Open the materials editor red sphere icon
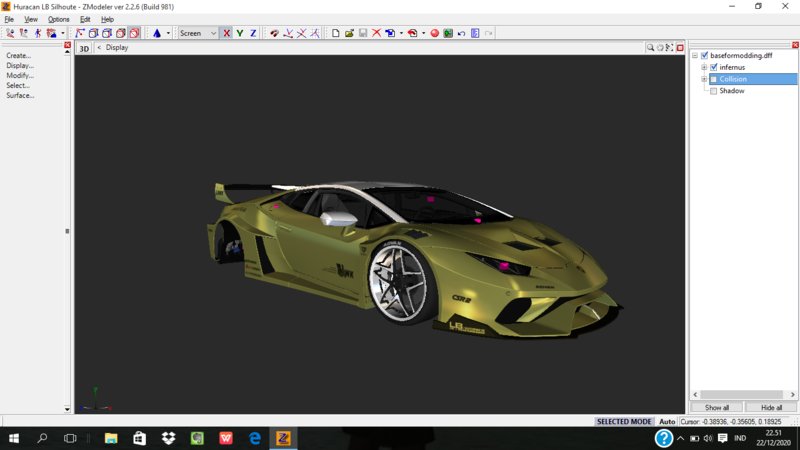The width and height of the screenshot is (800, 450). [x=434, y=33]
